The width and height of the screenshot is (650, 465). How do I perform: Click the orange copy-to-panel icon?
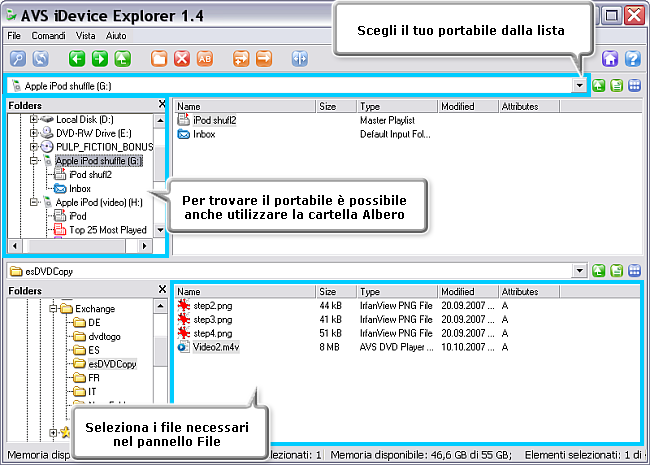coord(241,59)
